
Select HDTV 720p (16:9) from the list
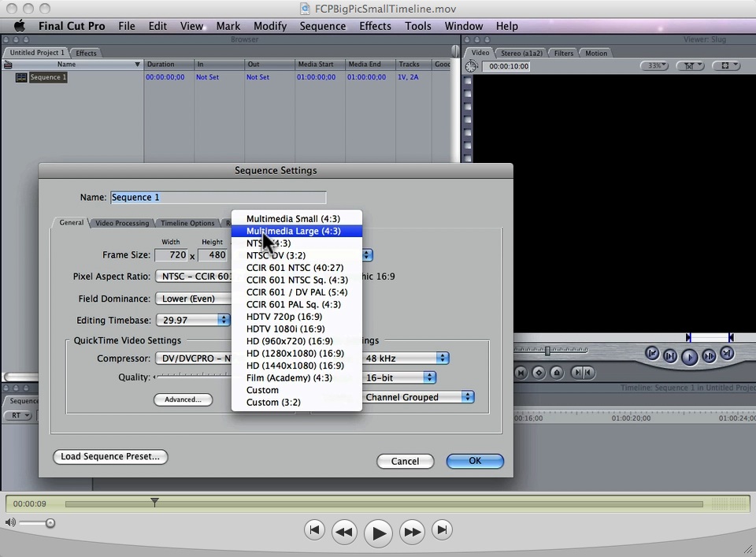(x=297, y=317)
